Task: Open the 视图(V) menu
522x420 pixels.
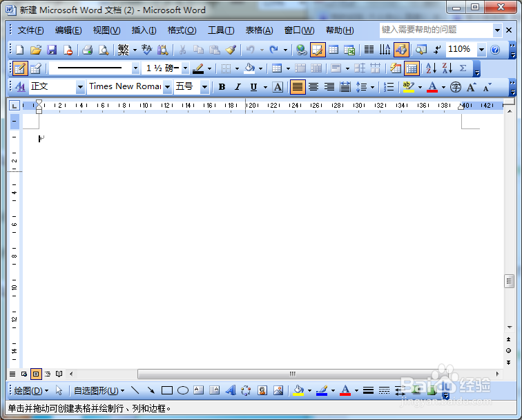Action: [x=106, y=30]
